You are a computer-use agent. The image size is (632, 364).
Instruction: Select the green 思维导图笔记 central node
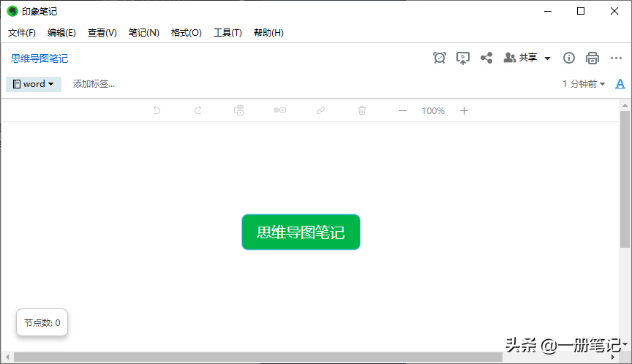[301, 232]
